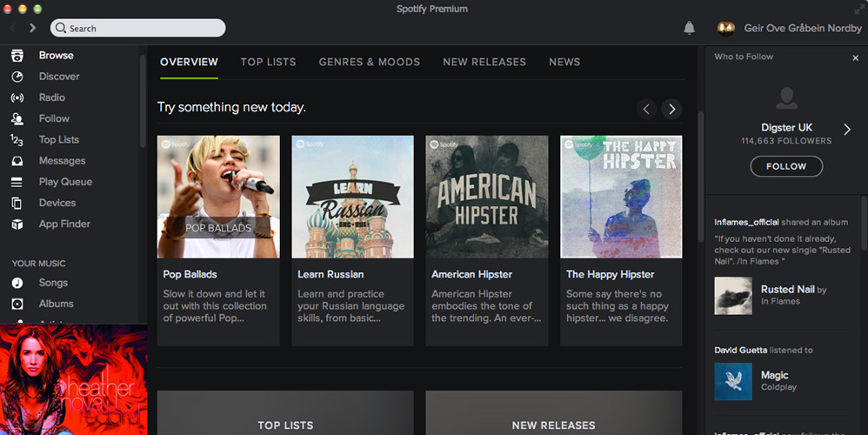Follow Digster UK
Viewport: 868px width, 435px height.
[786, 166]
